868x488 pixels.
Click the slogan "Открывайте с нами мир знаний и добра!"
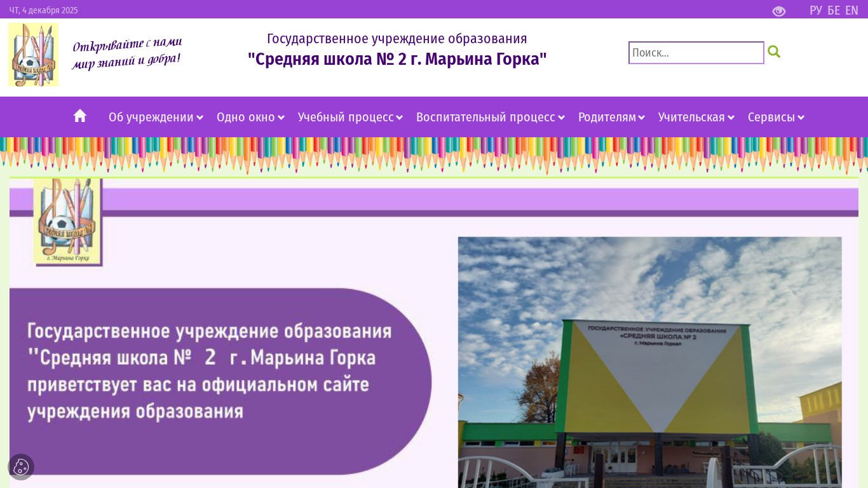(x=127, y=53)
